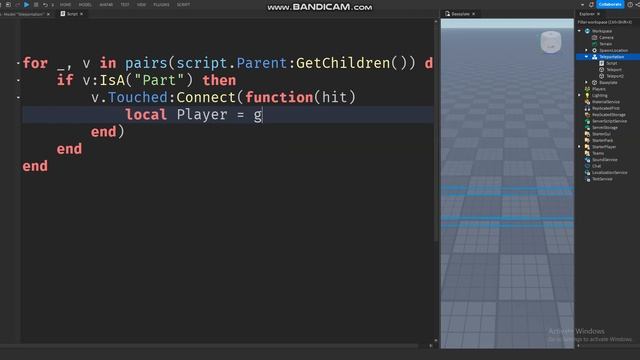Click the Undo arrow in the top toolbar
Image resolution: width=640 pixels, height=360 pixels.
45,4
